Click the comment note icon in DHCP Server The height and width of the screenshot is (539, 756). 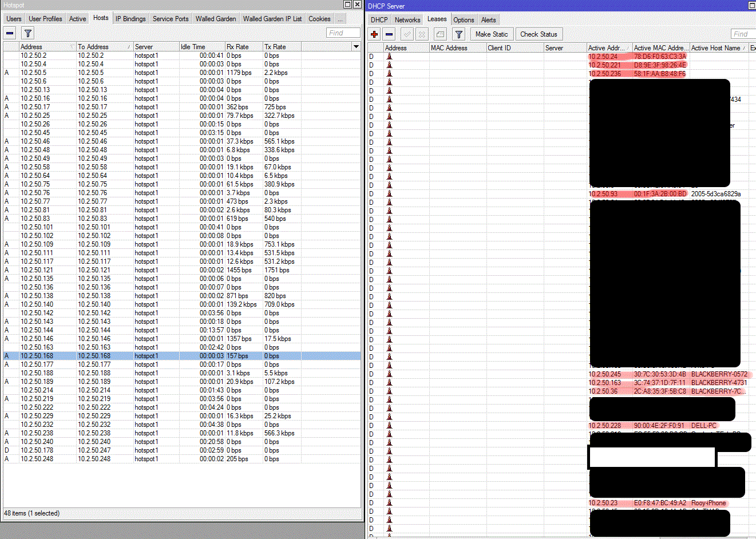pos(440,34)
